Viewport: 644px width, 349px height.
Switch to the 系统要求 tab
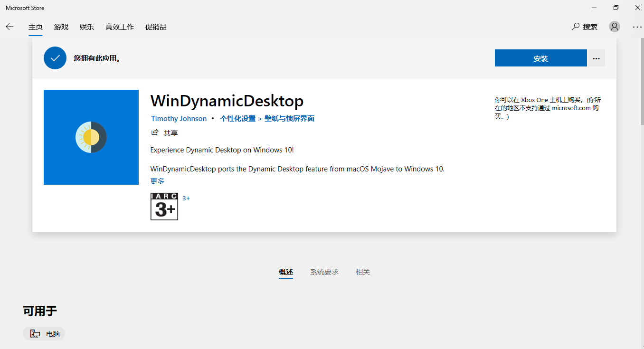(x=324, y=272)
